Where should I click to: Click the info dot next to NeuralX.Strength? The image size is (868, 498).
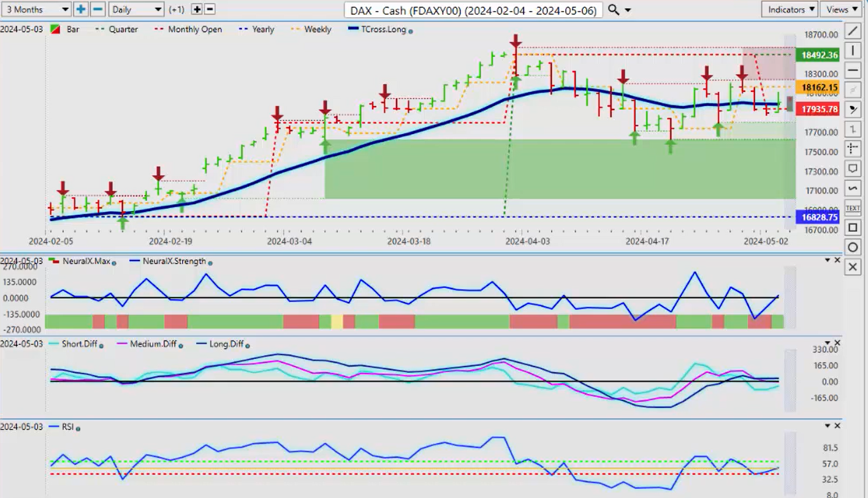coord(210,263)
